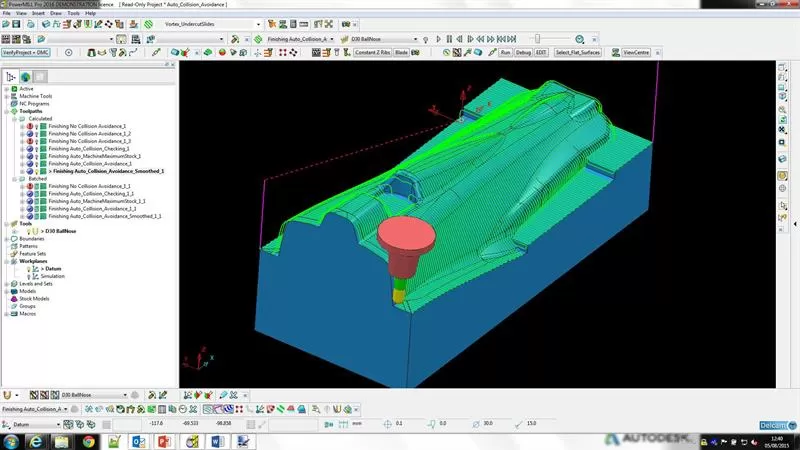The height and width of the screenshot is (450, 800).
Task: Toggle lightbulb for Datum workplane
Action: click(29, 269)
